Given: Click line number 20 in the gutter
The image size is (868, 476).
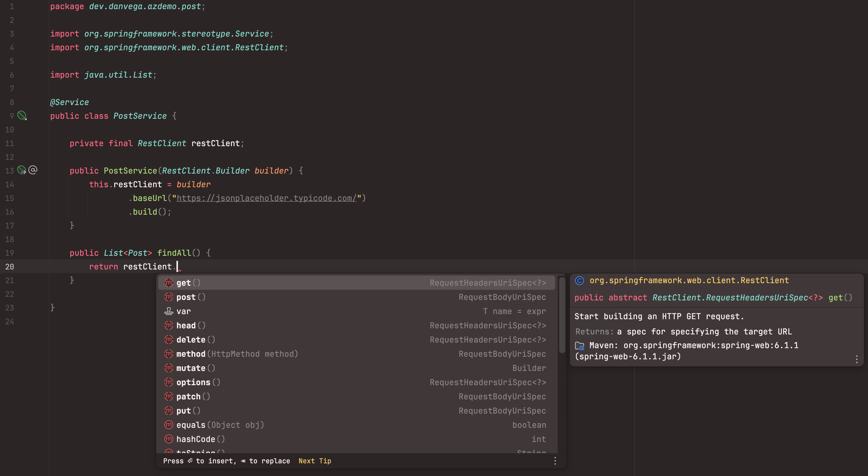Looking at the screenshot, I should (9, 266).
